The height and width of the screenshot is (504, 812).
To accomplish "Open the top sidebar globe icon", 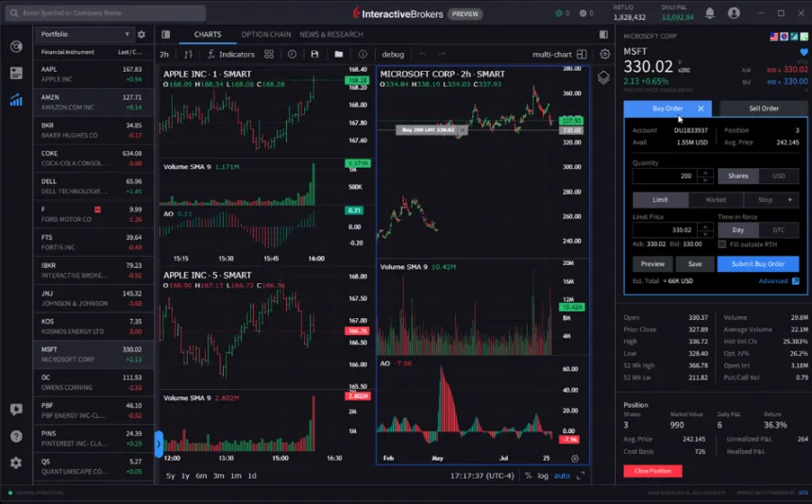I will (x=16, y=46).
